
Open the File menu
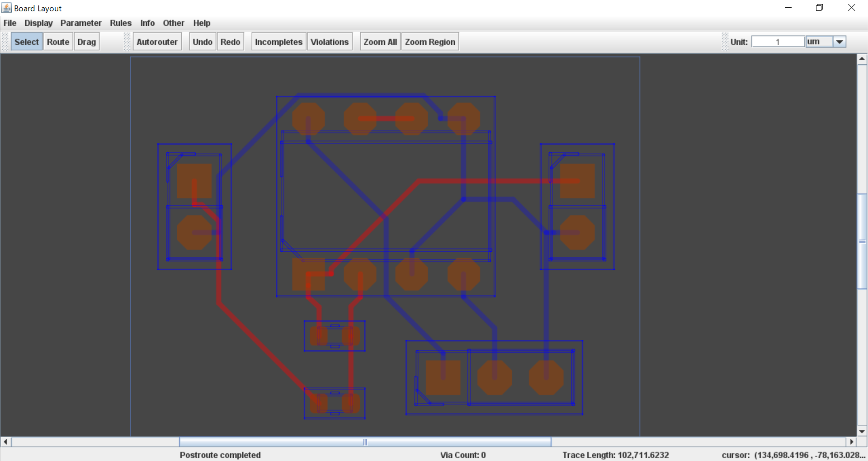tap(9, 23)
